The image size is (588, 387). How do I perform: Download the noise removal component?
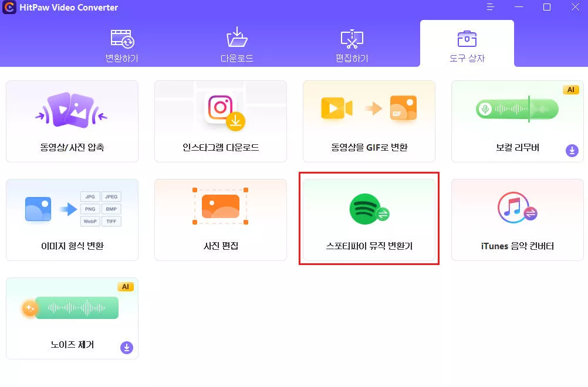[x=127, y=348]
